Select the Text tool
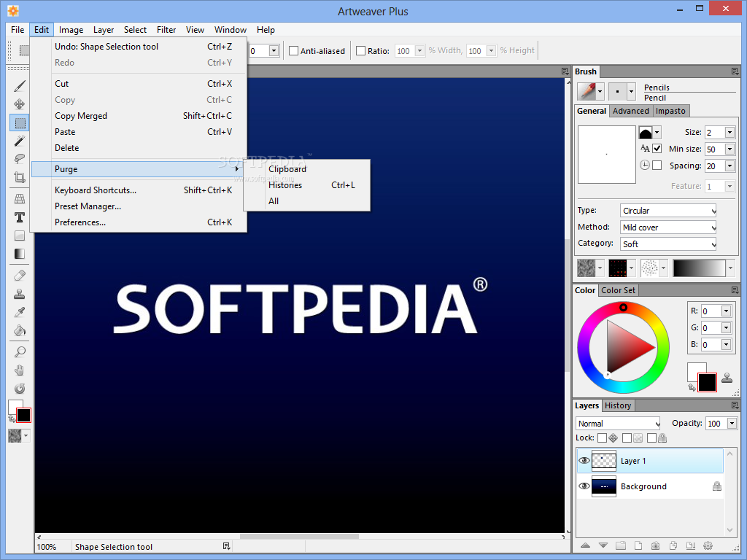747x560 pixels. click(20, 217)
